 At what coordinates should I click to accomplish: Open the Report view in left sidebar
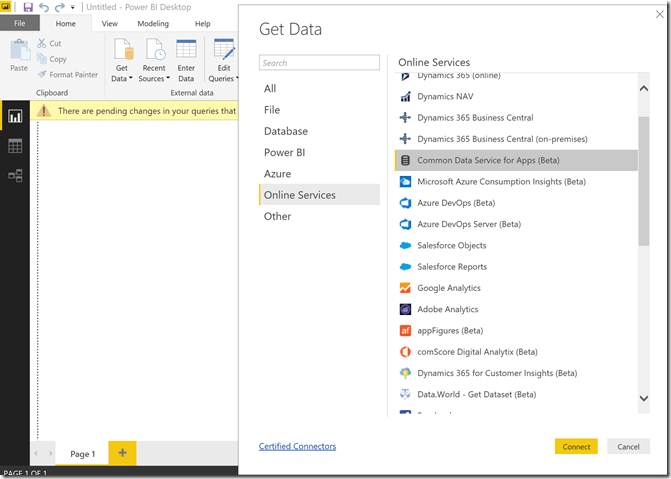tap(15, 116)
